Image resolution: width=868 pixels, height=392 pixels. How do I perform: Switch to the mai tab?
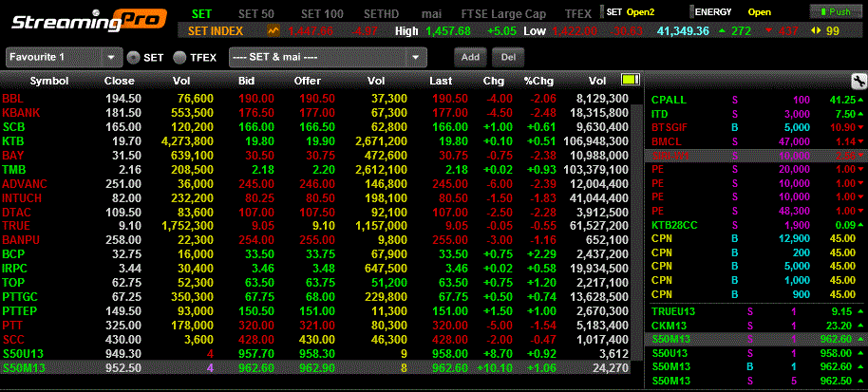(431, 13)
